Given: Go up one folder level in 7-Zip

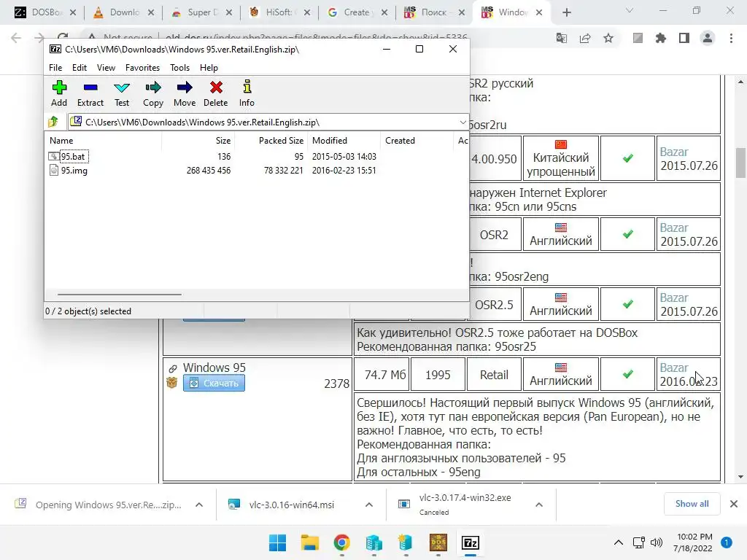Looking at the screenshot, I should pos(53,122).
